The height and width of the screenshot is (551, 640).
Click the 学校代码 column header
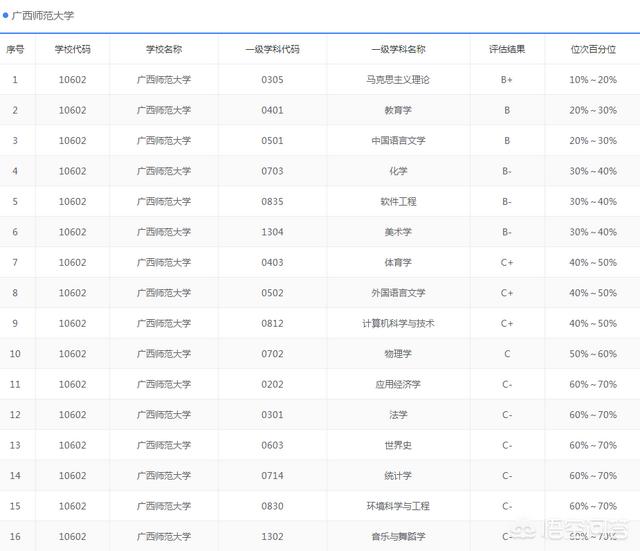click(x=73, y=49)
